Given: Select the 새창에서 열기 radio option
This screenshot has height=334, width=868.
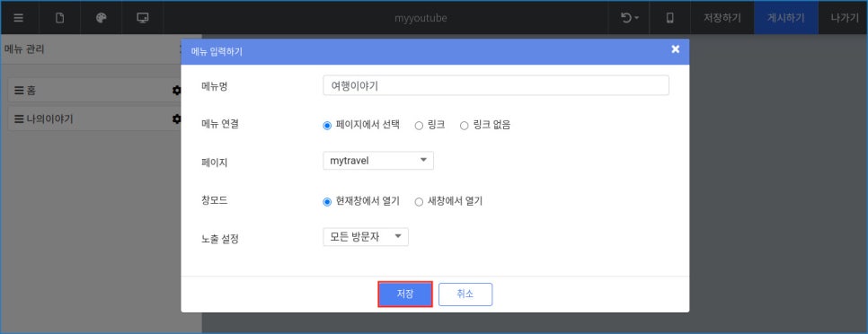Looking at the screenshot, I should [419, 201].
